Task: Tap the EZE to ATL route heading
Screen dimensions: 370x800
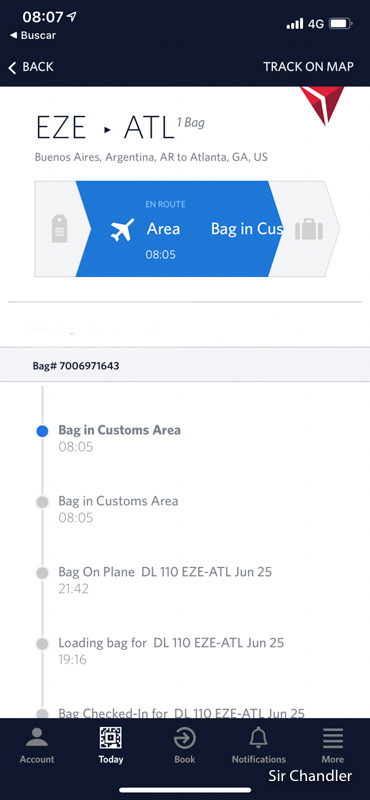Action: [x=106, y=128]
